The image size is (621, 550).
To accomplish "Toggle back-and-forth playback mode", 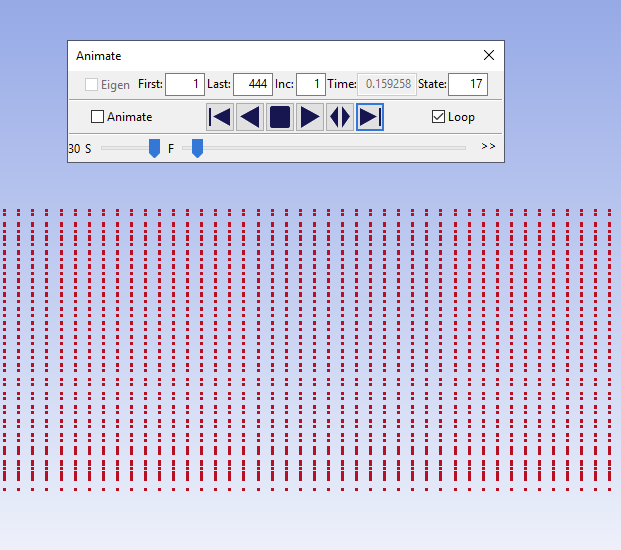I will 340,117.
